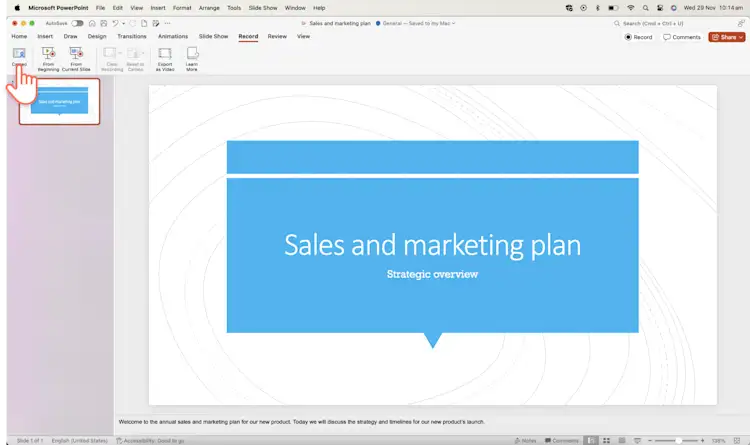Click the collaboration icon near the search box
Image resolution: width=750 pixels, height=445 pixels.
click(x=740, y=23)
